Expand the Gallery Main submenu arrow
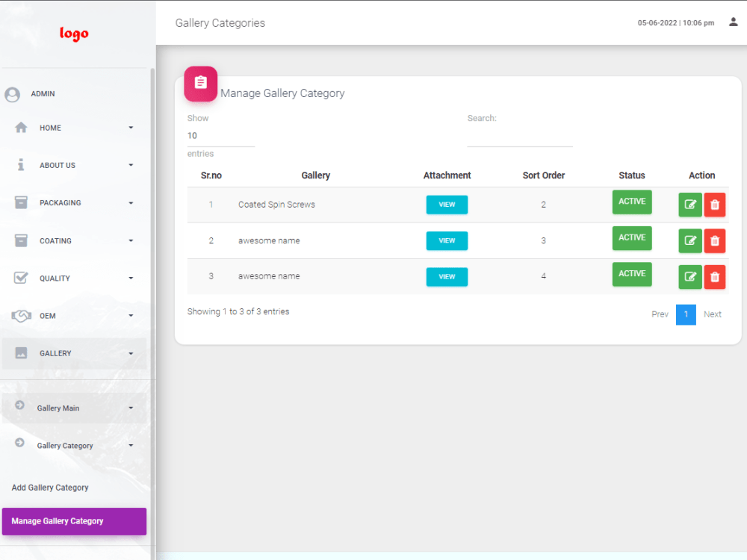This screenshot has height=560, width=747. click(x=131, y=408)
